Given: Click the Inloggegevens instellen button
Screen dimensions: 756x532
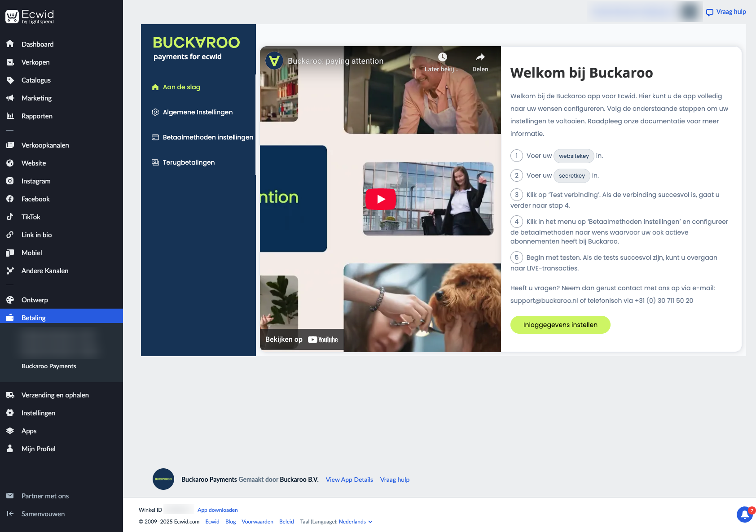Looking at the screenshot, I should click(x=560, y=325).
